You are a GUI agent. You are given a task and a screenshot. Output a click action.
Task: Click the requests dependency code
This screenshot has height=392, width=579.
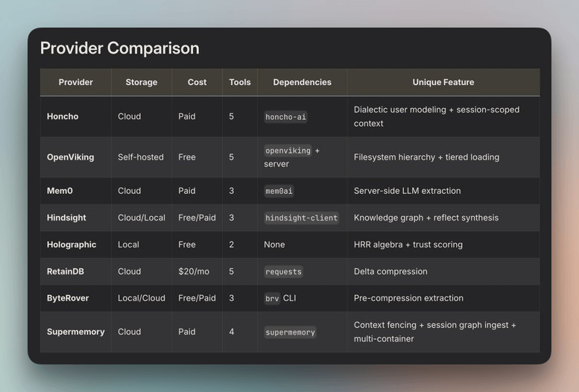(283, 271)
